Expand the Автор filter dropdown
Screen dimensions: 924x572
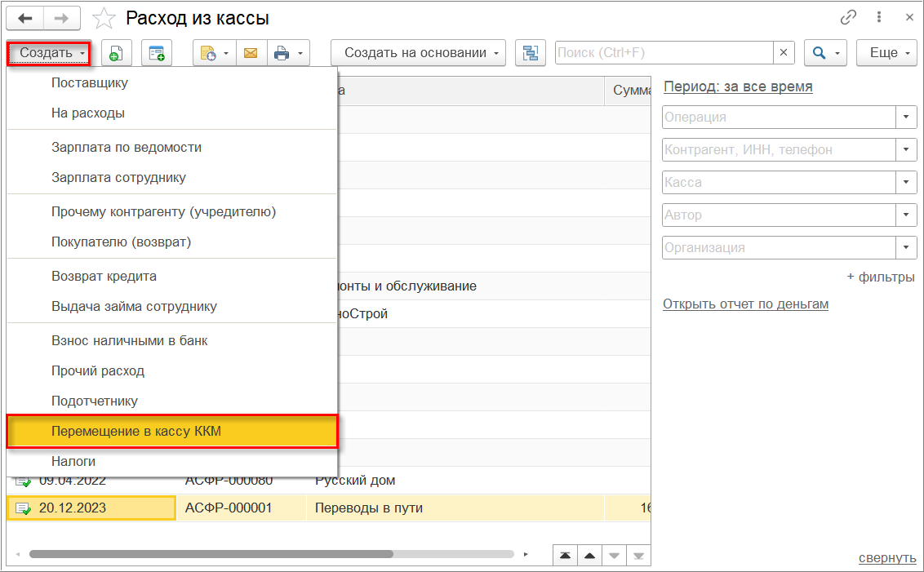[x=906, y=215]
